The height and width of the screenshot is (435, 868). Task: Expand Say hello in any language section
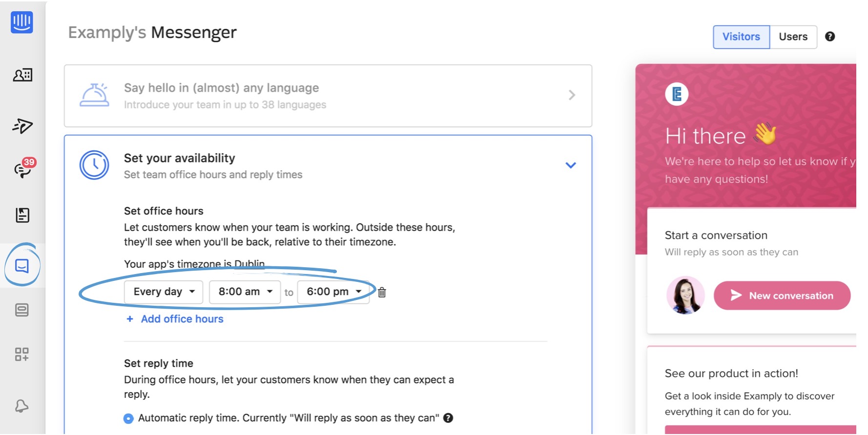(x=572, y=95)
